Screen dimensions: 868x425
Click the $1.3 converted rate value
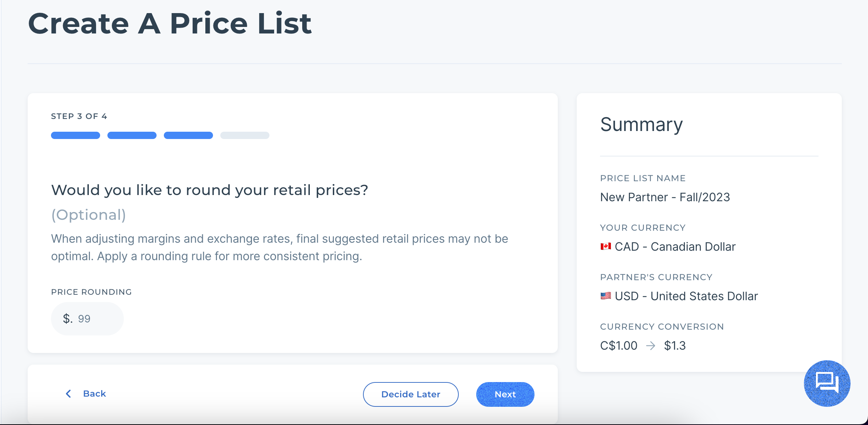click(x=675, y=346)
